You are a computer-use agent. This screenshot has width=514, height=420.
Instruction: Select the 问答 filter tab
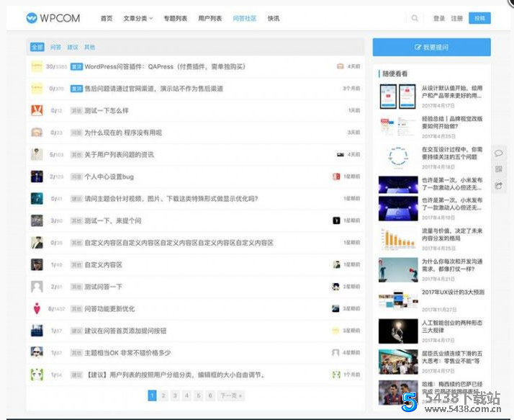55,48
